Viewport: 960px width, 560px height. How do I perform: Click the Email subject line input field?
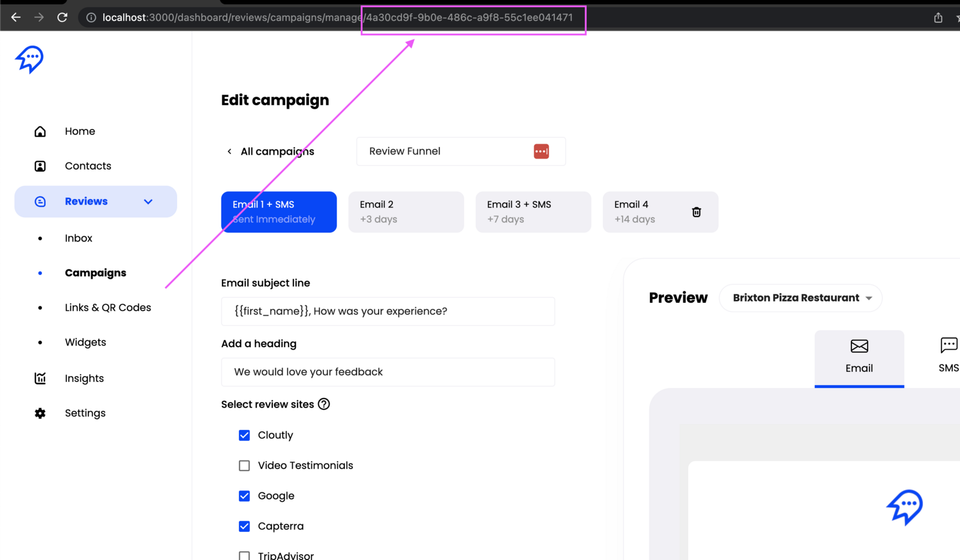click(388, 311)
